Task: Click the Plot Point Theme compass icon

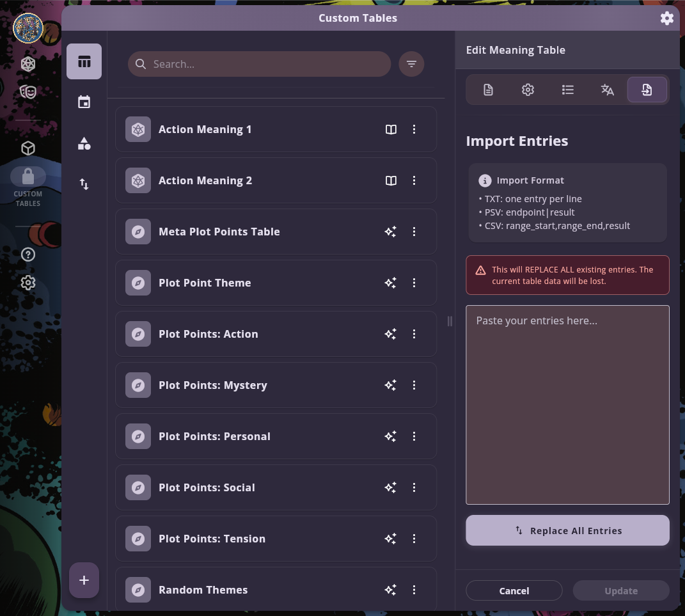Action: 138,283
